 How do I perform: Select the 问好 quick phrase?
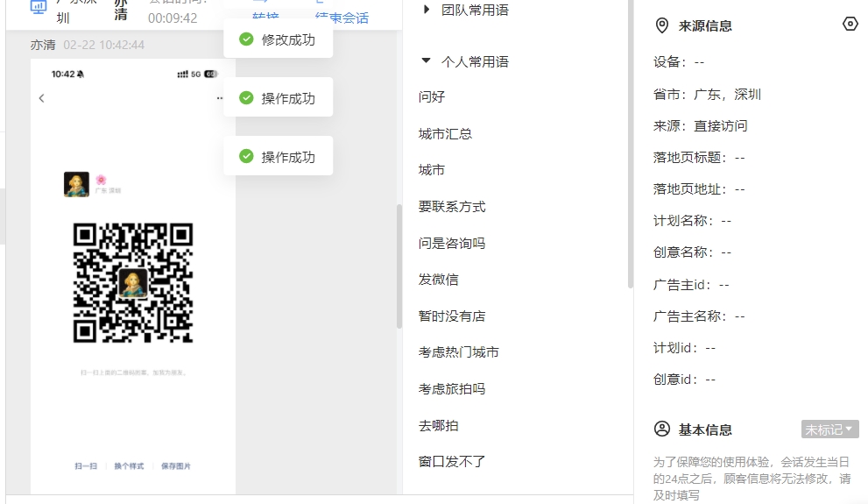click(432, 97)
